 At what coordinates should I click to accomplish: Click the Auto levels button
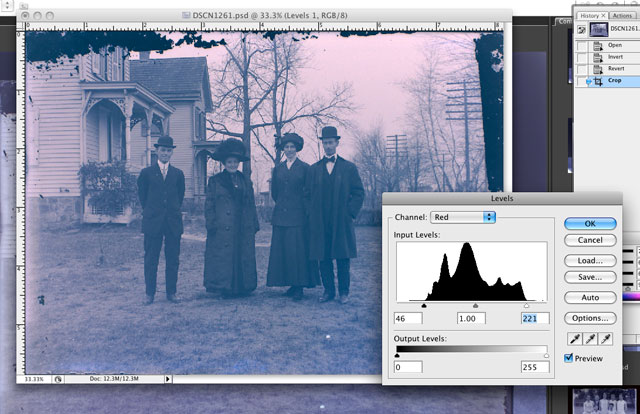pos(590,297)
